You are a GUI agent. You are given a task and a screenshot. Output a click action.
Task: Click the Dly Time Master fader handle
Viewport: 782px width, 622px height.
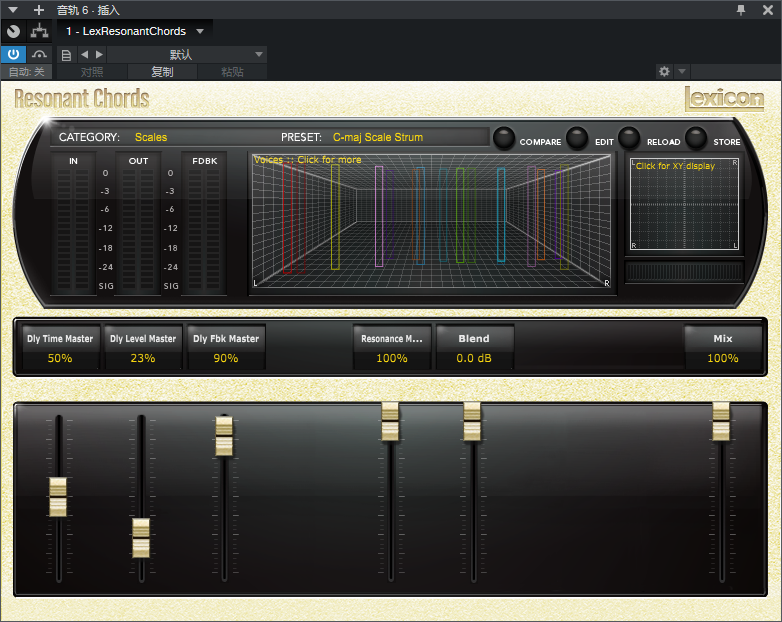click(58, 497)
